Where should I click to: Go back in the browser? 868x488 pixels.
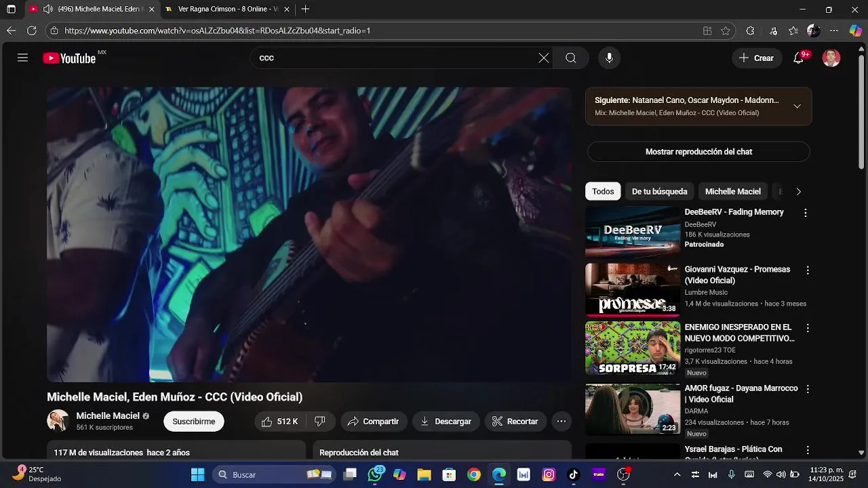tap(11, 30)
